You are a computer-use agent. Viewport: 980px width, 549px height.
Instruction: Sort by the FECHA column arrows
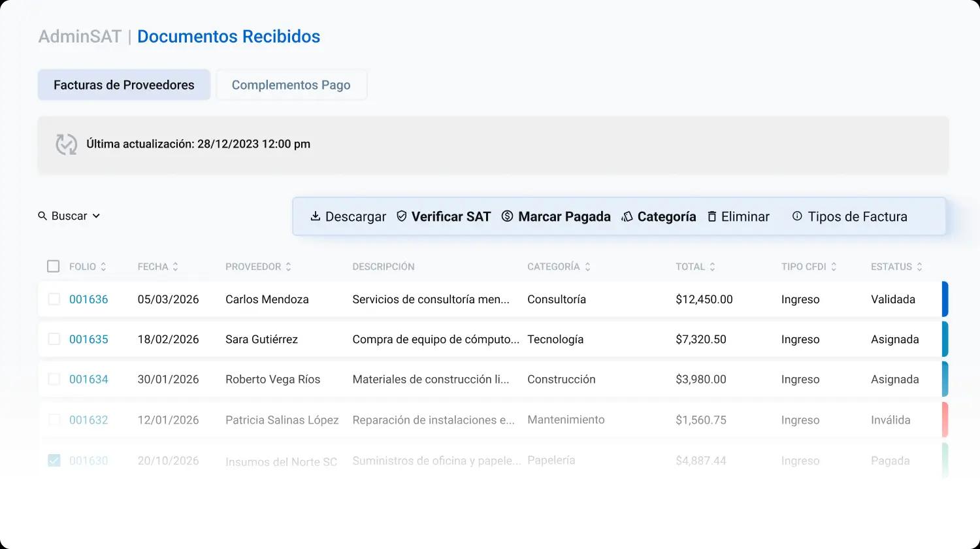click(175, 267)
